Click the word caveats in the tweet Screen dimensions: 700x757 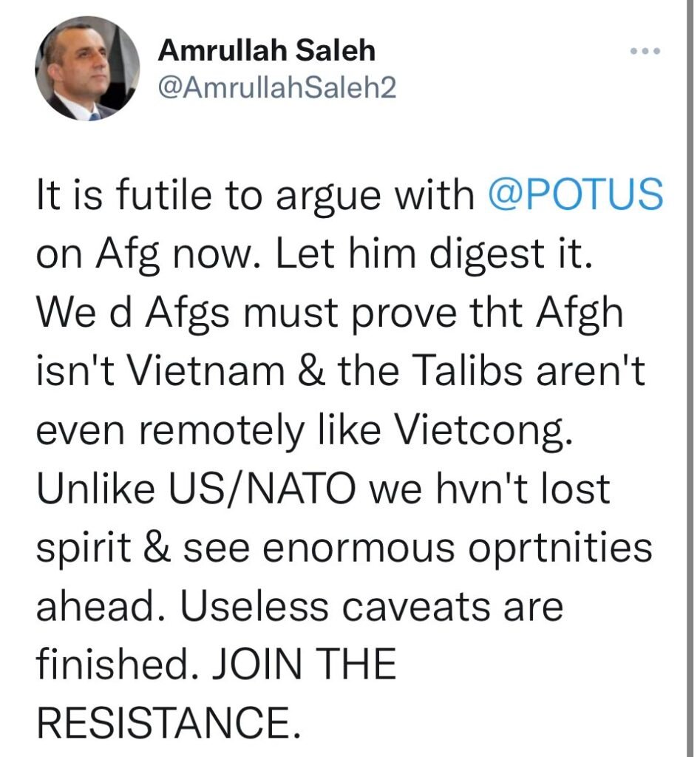pyautogui.click(x=417, y=607)
